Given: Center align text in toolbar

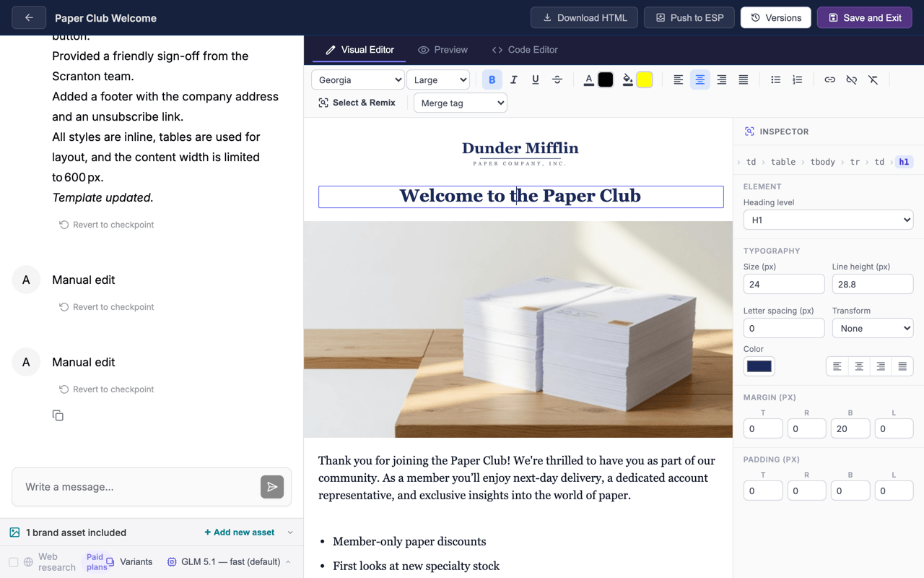Looking at the screenshot, I should tap(700, 79).
